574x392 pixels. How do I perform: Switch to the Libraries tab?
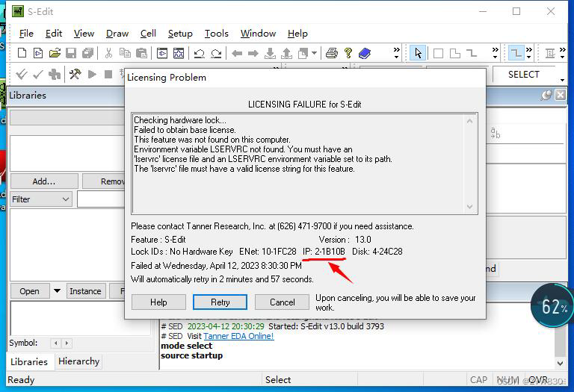pos(29,361)
